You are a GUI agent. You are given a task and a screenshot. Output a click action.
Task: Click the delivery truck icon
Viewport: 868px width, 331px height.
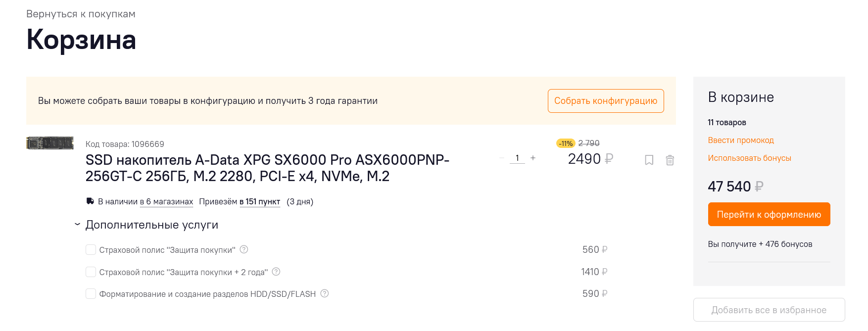[x=90, y=201]
